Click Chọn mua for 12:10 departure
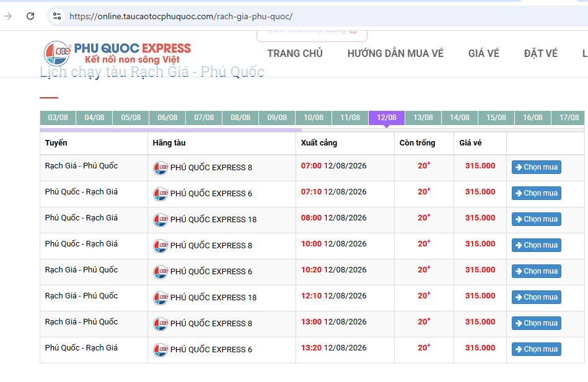Image resolution: width=588 pixels, height=382 pixels. [x=536, y=297]
